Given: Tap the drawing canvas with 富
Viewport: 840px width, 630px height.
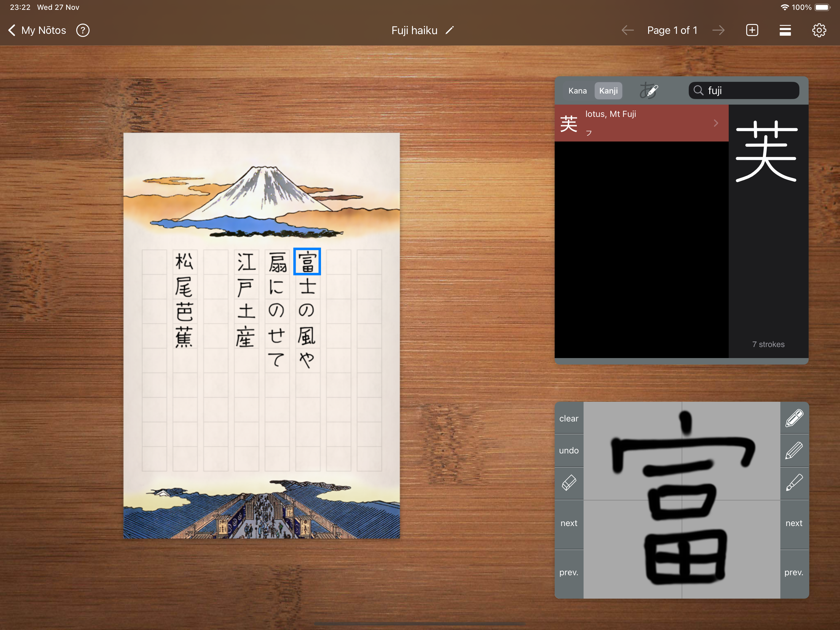Looking at the screenshot, I should click(x=682, y=500).
